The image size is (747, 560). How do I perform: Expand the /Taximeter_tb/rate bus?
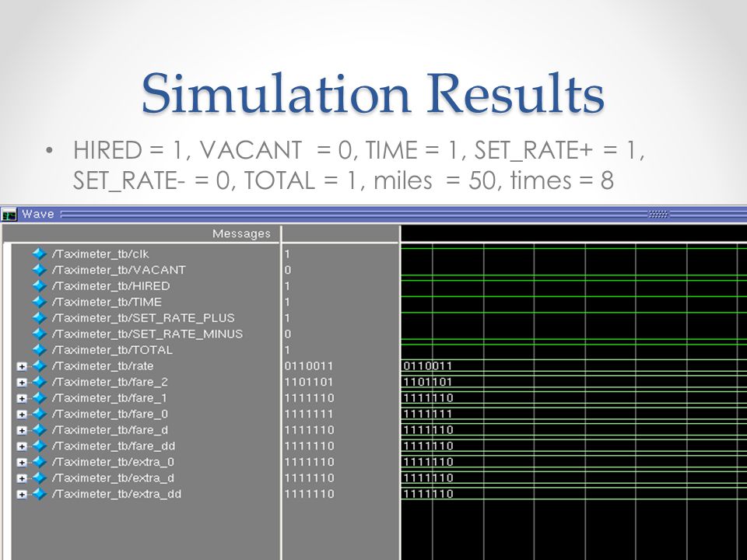click(22, 366)
